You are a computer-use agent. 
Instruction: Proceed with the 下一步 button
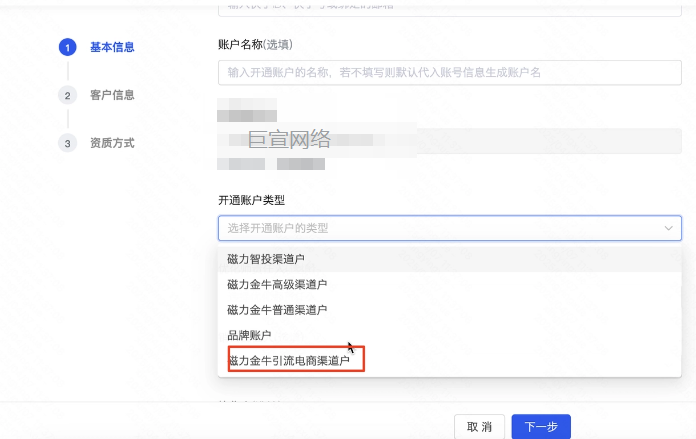(541, 427)
